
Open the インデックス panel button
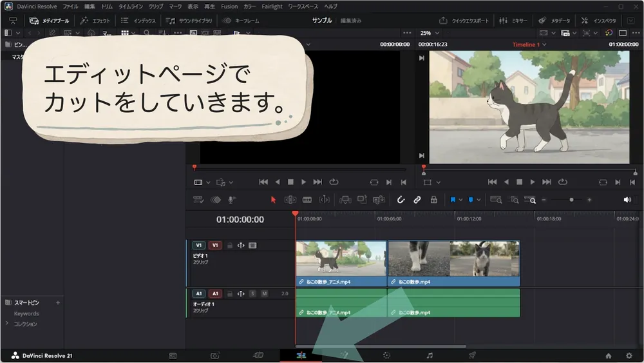pyautogui.click(x=138, y=21)
